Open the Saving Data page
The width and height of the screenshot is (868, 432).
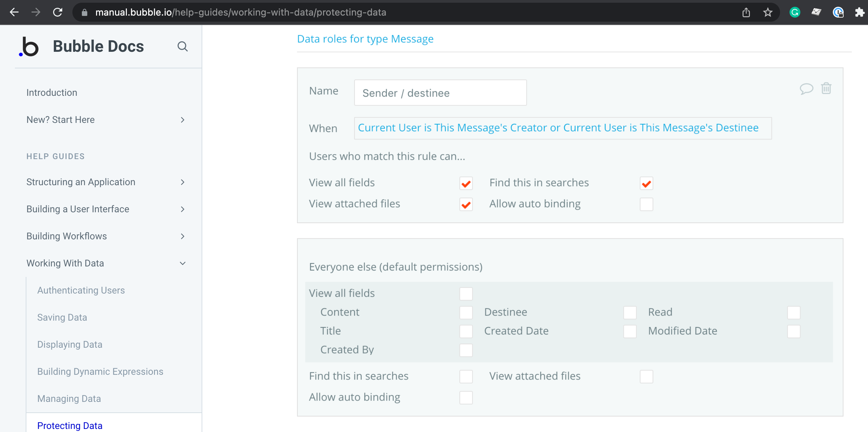pyautogui.click(x=62, y=318)
